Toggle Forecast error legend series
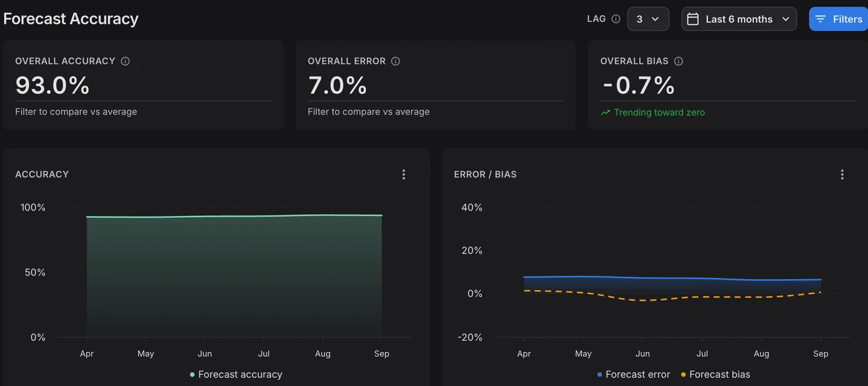Image resolution: width=868 pixels, height=386 pixels. point(633,374)
